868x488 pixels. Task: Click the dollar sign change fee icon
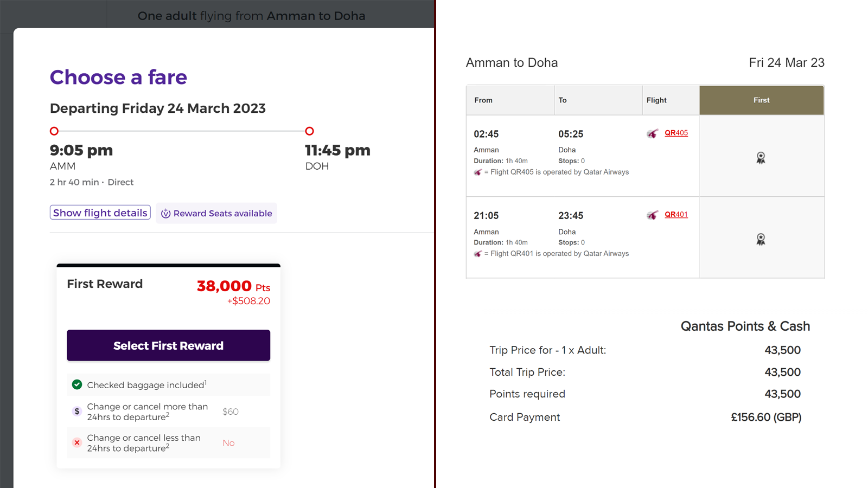coord(77,412)
